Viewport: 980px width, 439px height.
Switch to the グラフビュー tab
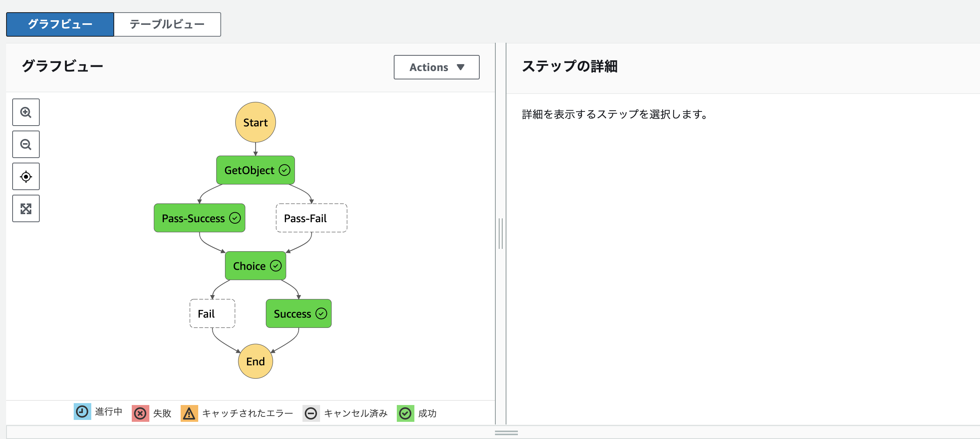[x=60, y=24]
